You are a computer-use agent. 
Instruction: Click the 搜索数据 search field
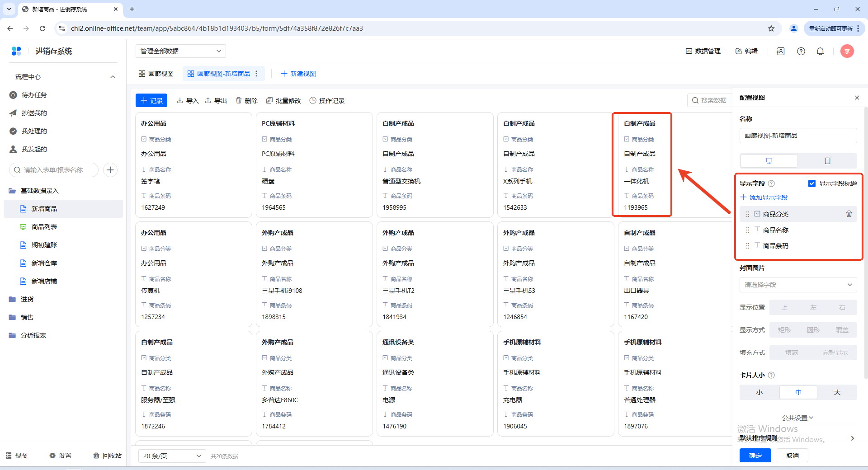click(x=710, y=100)
